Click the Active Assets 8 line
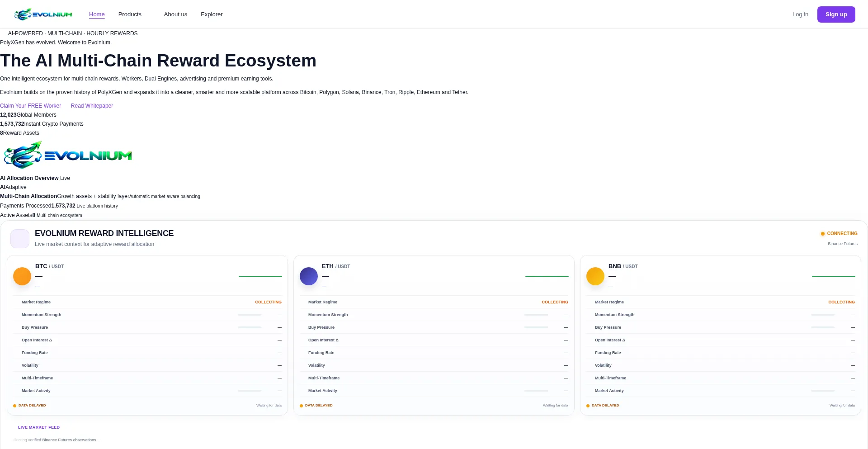The width and height of the screenshot is (868, 449). point(41,215)
